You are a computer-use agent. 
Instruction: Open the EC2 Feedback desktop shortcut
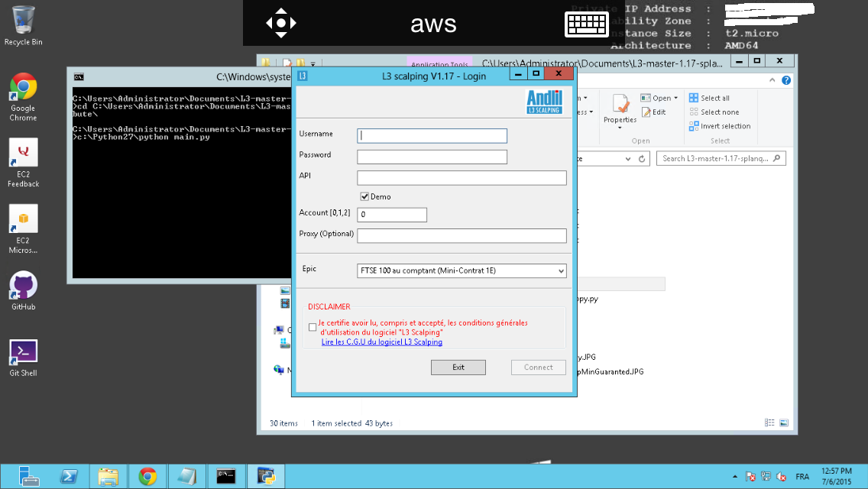click(x=23, y=163)
